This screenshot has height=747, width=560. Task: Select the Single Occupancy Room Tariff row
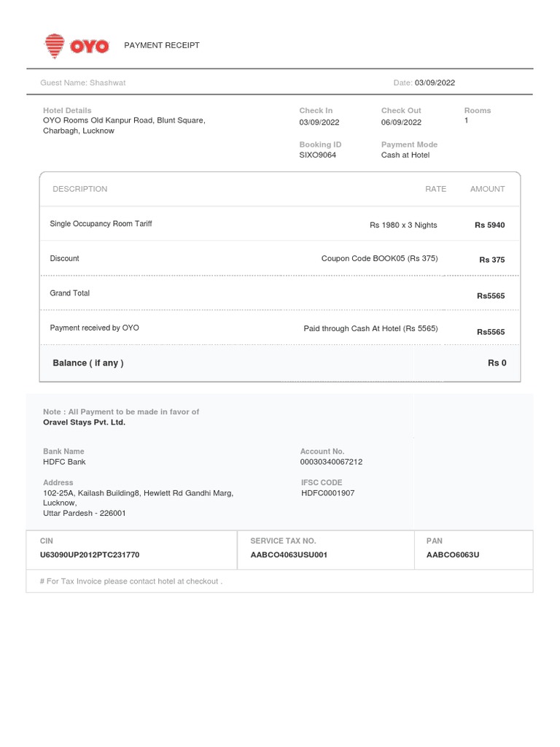click(101, 224)
